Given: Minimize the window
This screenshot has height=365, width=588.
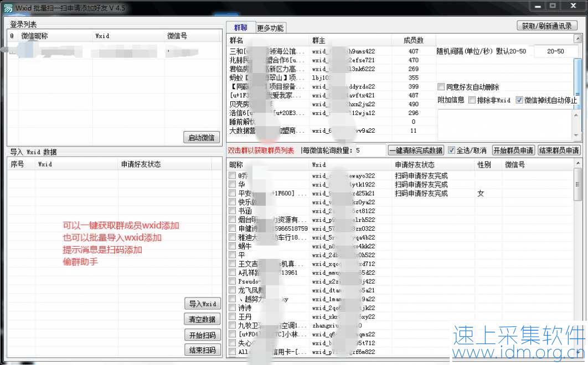Looking at the screenshot, I should [538, 6].
